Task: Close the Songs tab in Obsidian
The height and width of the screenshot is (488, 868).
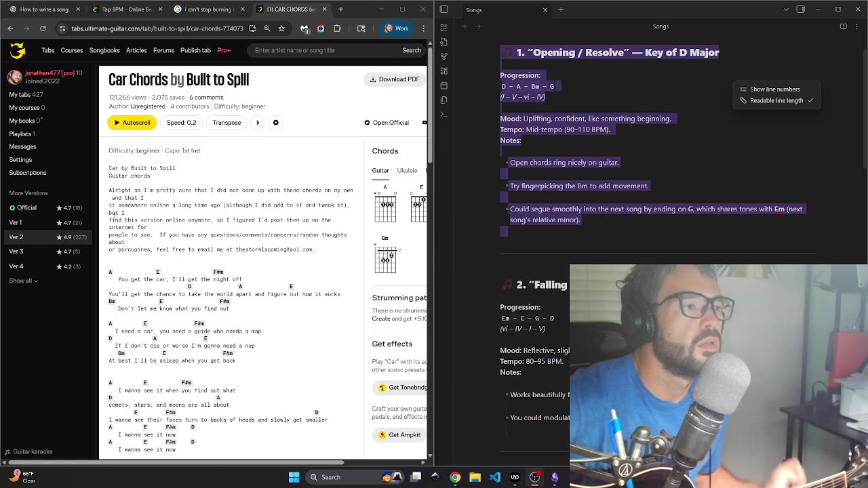Action: click(x=545, y=9)
